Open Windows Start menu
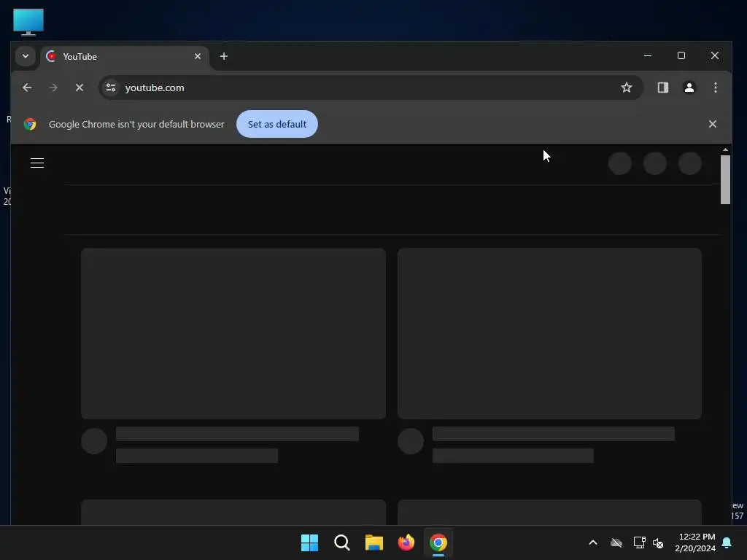Viewport: 747px width, 560px height. [309, 542]
